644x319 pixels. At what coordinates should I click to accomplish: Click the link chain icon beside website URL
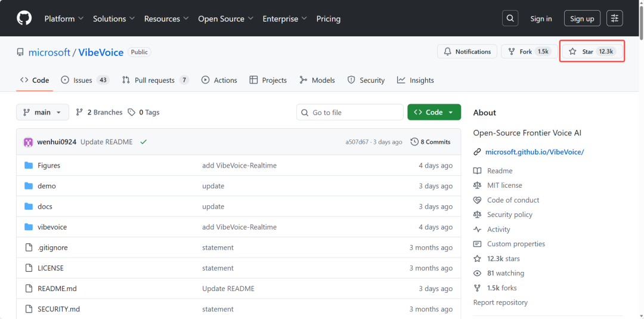(477, 152)
